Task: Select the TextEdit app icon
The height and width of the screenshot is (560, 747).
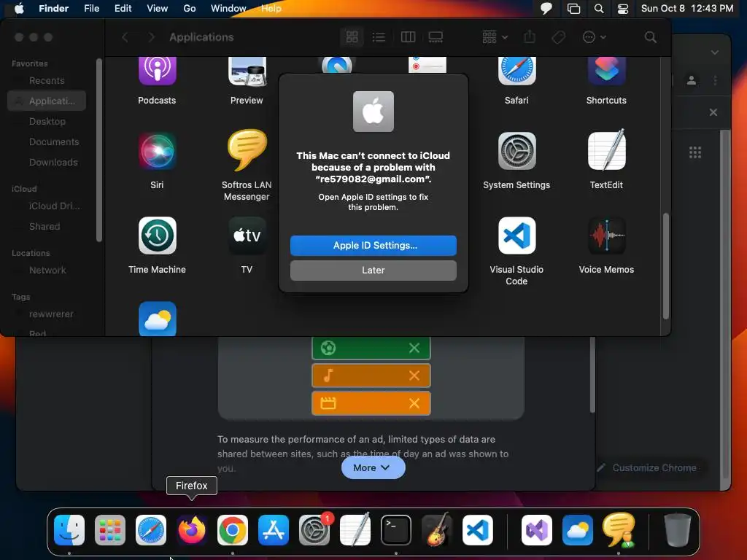Action: pos(606,150)
